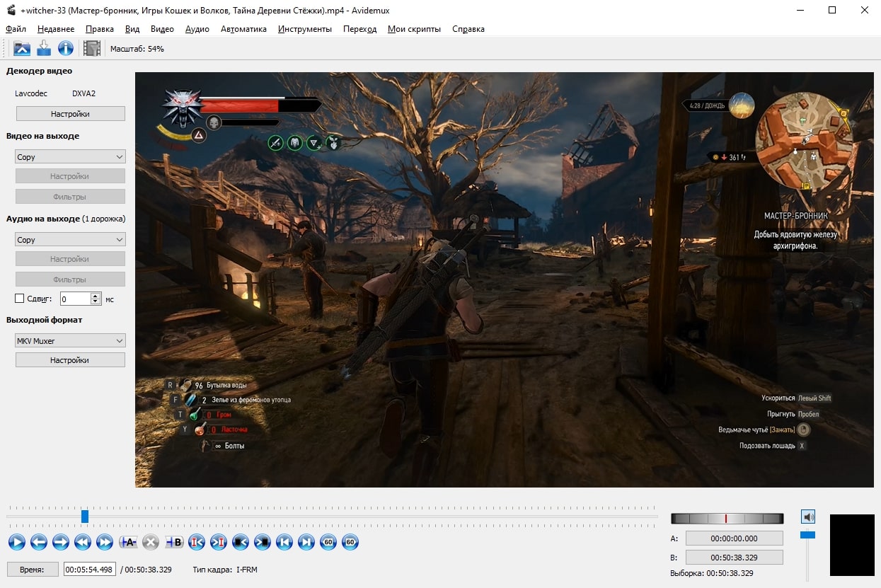Open the Автоматика menu
Viewport: 881px width, 588px height.
tap(244, 29)
